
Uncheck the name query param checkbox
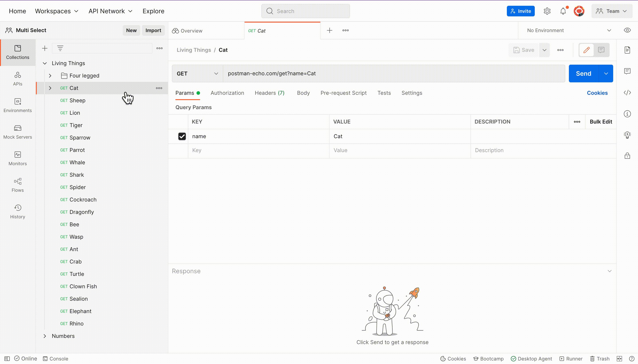[182, 136]
